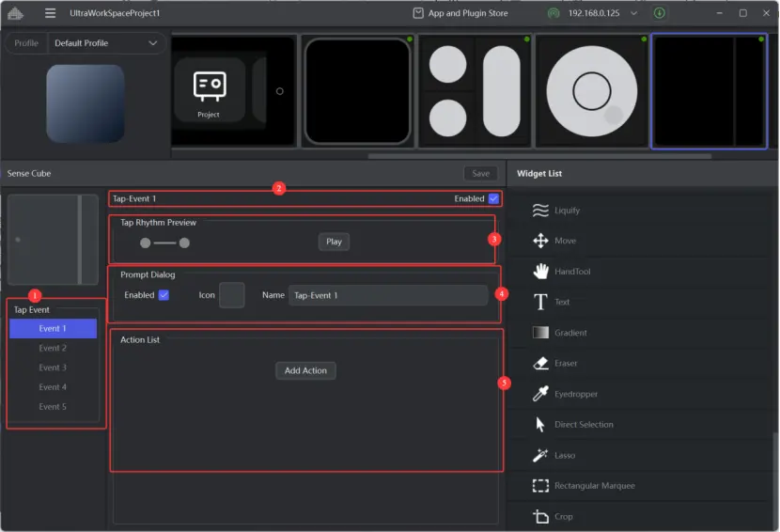The image size is (780, 532).
Task: Click the Tap Rhythm Preview label
Action: [158, 223]
